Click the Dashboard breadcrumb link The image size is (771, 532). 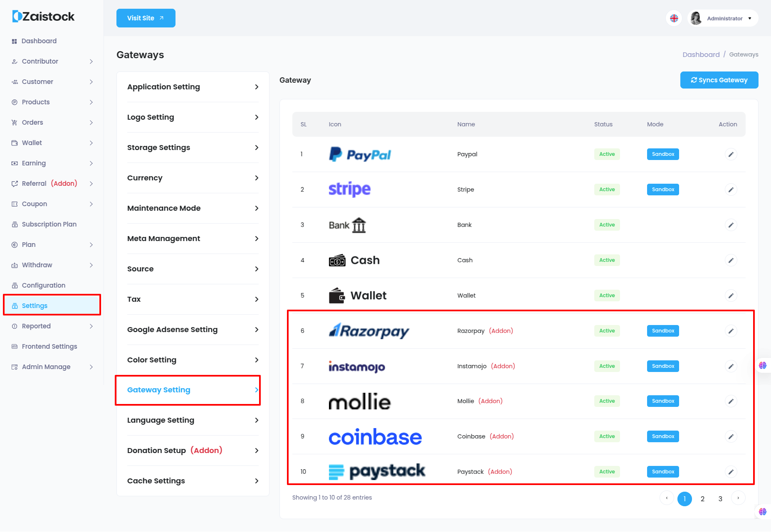pos(701,54)
